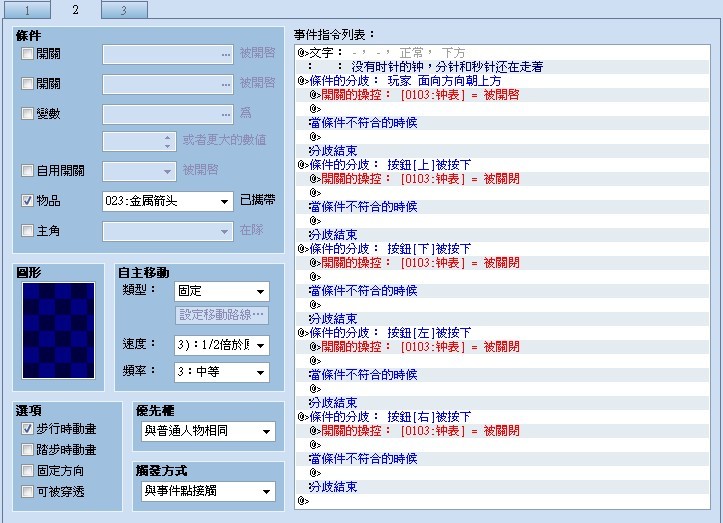Open the 自用開關 letter dropdown

tap(139, 172)
